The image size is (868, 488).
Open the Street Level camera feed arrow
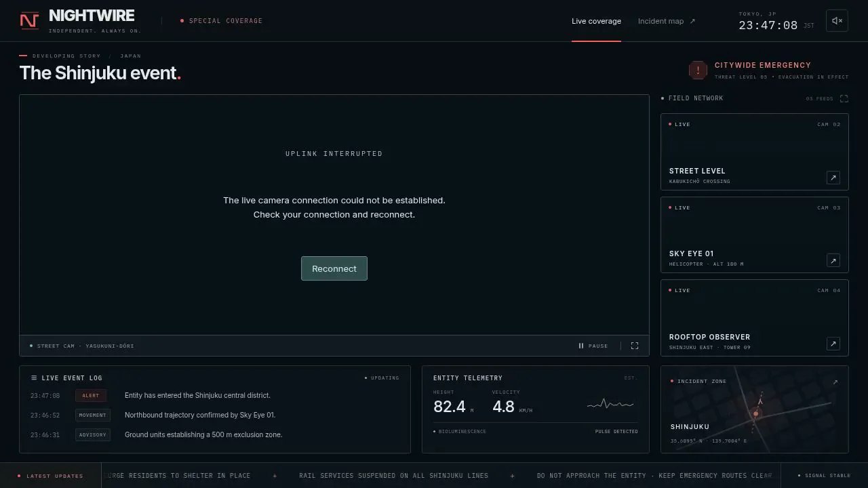point(833,178)
